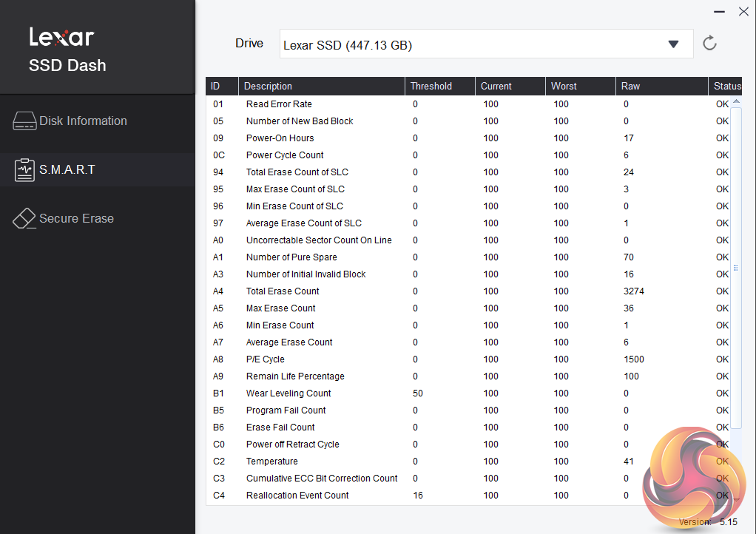Select Cumulative ECC Bit Correction Count row

468,479
